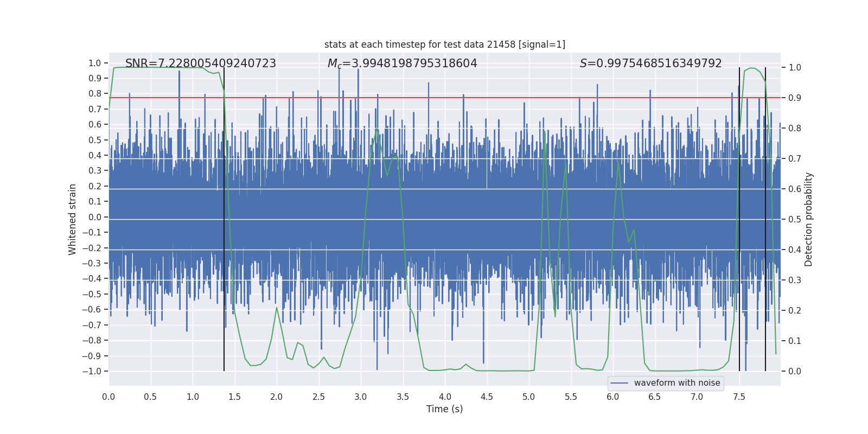This screenshot has height=434, width=868.
Task: Select the 0.6 tick on the Whitened strain axis
Action: click(x=95, y=125)
